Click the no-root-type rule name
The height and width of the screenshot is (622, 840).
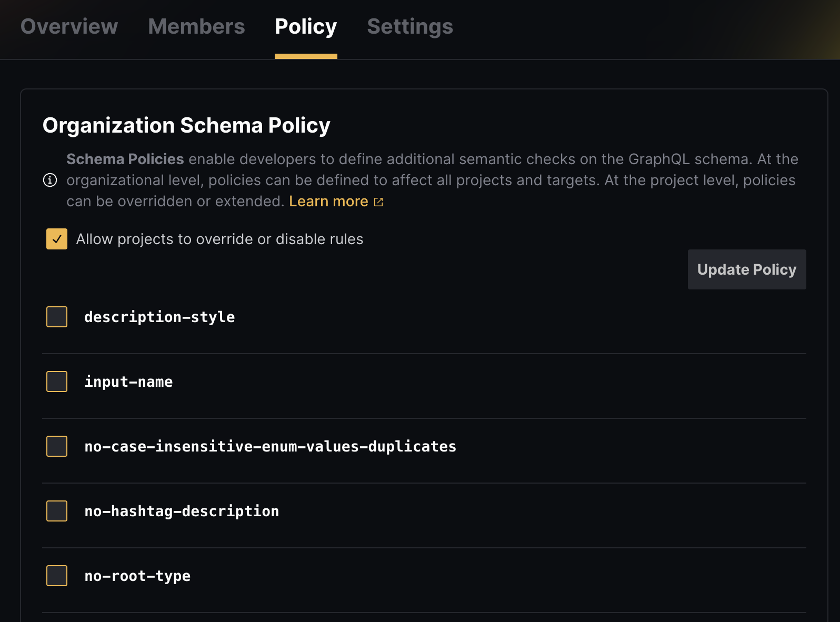[137, 576]
